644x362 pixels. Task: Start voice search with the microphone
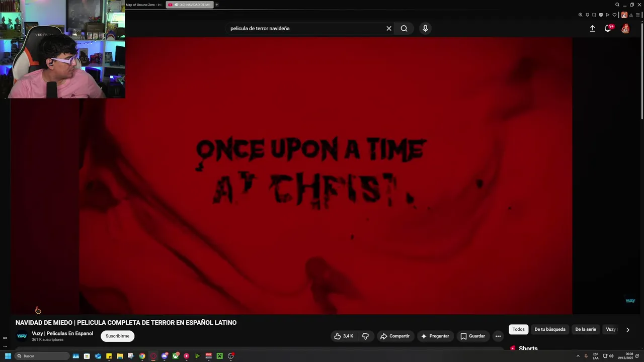(425, 29)
